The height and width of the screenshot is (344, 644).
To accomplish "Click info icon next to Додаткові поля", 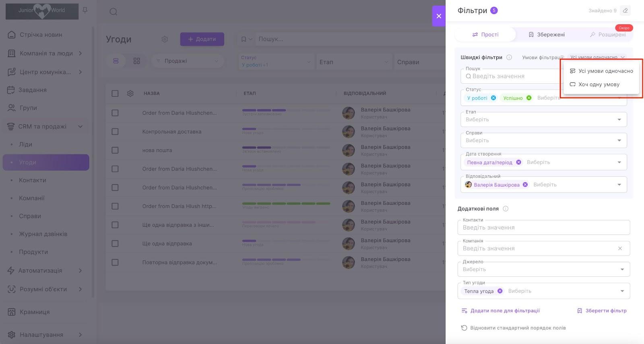I will click(x=506, y=208).
